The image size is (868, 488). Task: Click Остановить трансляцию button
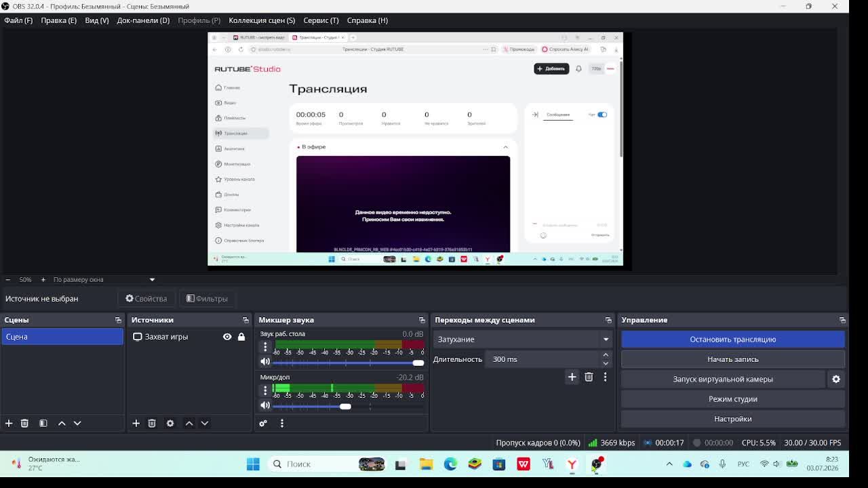click(733, 340)
